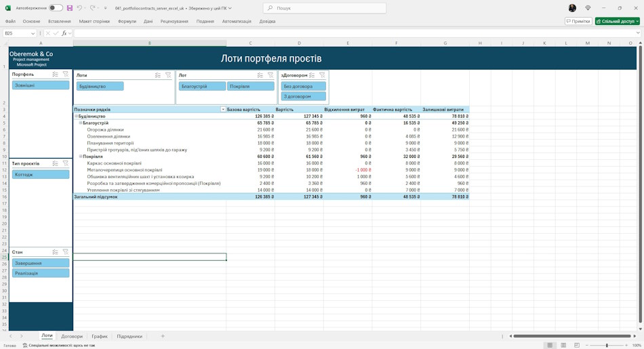The width and height of the screenshot is (644, 349).
Task: Open accessibility status in status bar
Action: click(59, 346)
